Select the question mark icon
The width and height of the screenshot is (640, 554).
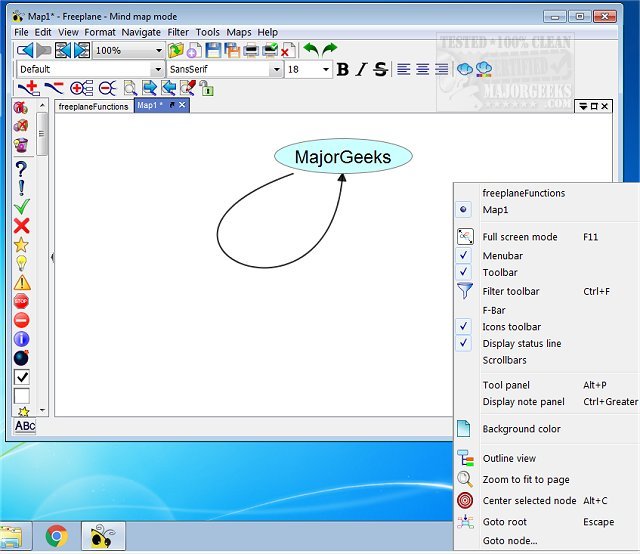coord(21,169)
